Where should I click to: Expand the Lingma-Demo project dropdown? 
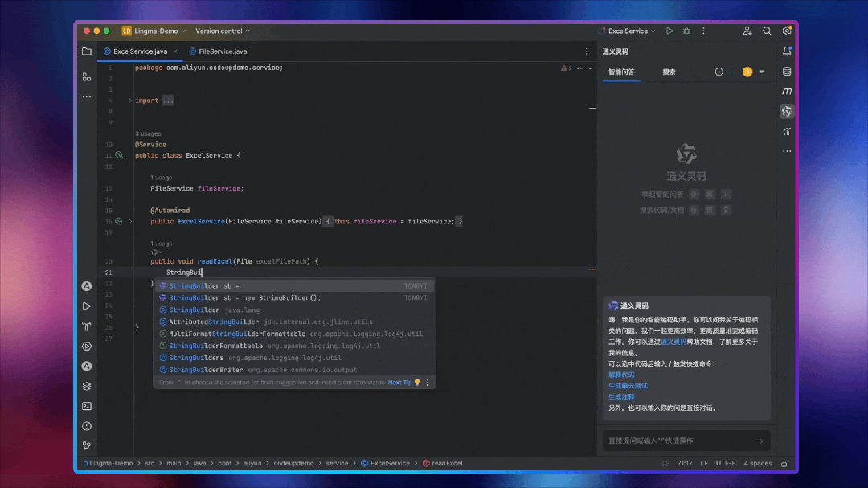[154, 31]
